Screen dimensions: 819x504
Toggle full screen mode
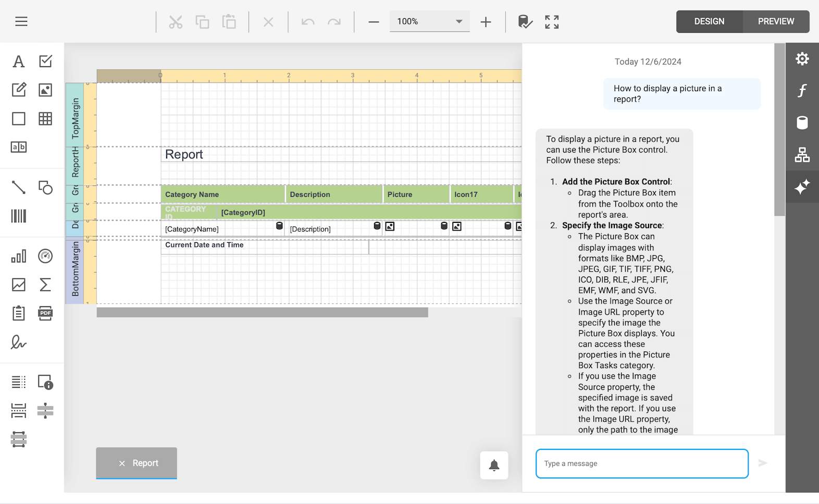click(552, 22)
